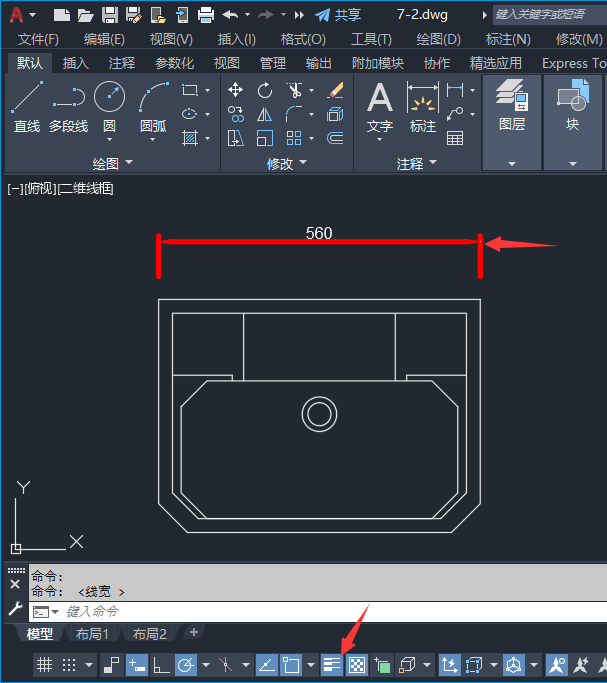
Task: Click the Erase tool icon
Action: point(335,90)
